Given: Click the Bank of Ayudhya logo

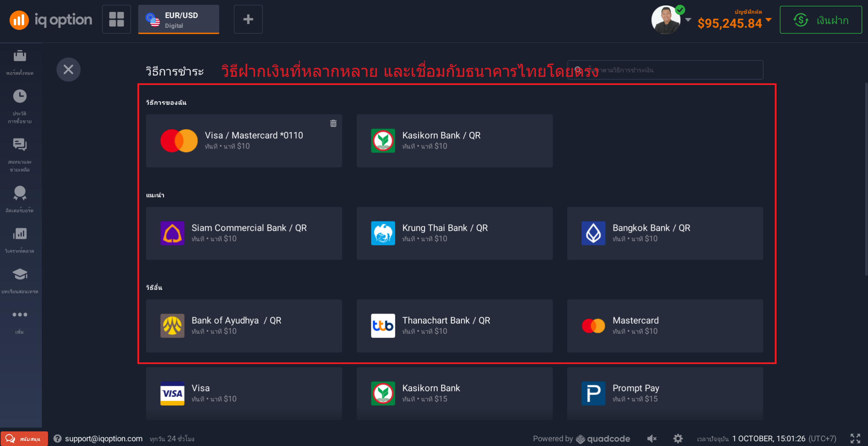Looking at the screenshot, I should pos(172,326).
